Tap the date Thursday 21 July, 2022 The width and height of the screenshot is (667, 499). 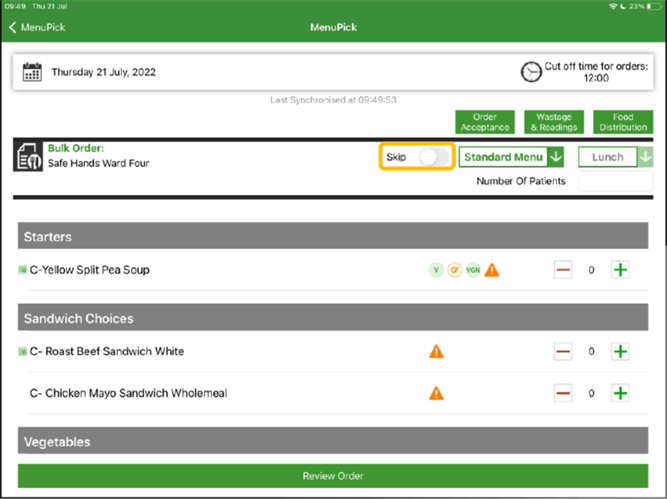pos(104,72)
